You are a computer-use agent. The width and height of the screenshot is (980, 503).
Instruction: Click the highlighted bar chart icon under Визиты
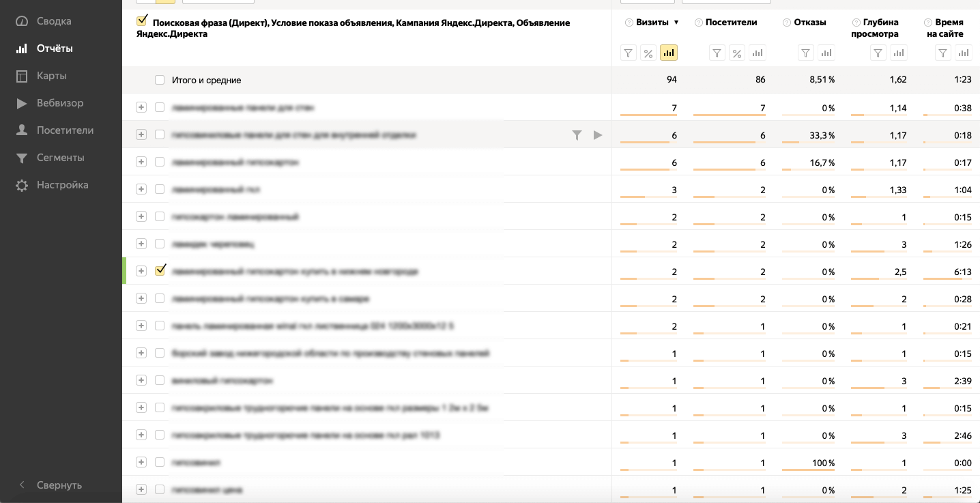point(669,53)
